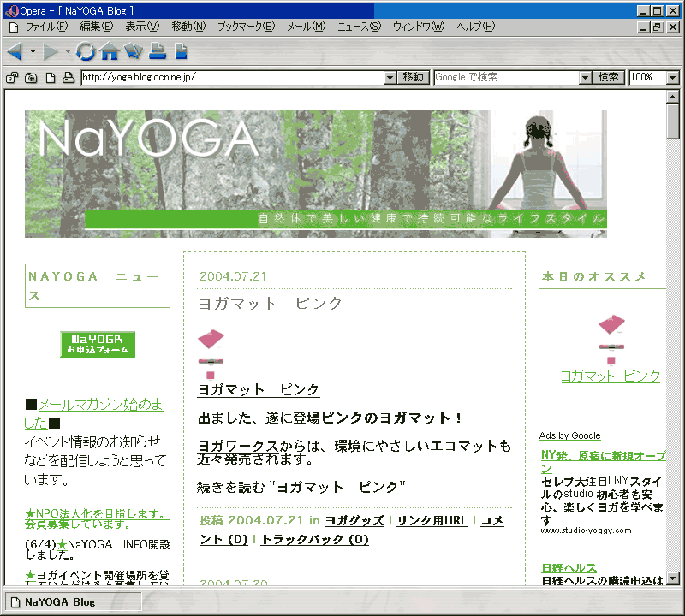
Task: Click the 続きを読む "ヨガマット ピンク" link
Action: (301, 487)
